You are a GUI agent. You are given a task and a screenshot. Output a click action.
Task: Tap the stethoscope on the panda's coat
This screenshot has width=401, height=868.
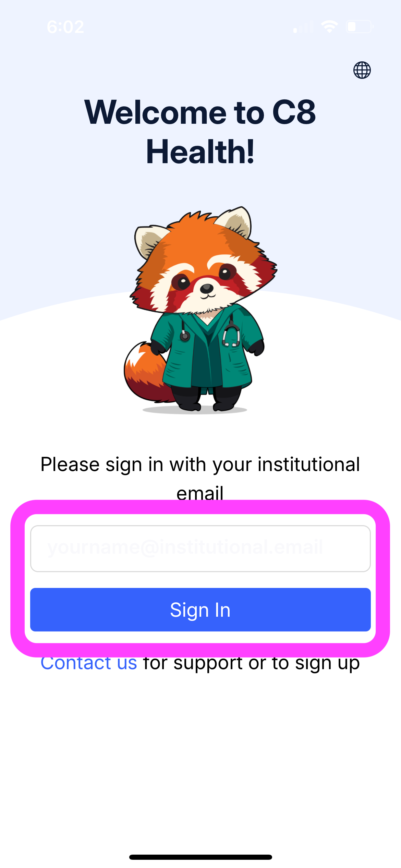pos(231,334)
